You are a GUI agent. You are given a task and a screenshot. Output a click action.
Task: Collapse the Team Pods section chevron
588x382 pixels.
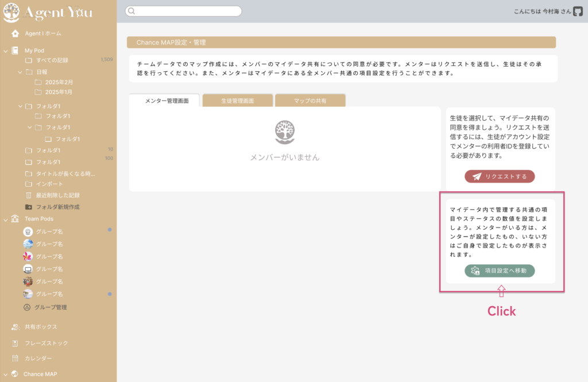(6, 219)
